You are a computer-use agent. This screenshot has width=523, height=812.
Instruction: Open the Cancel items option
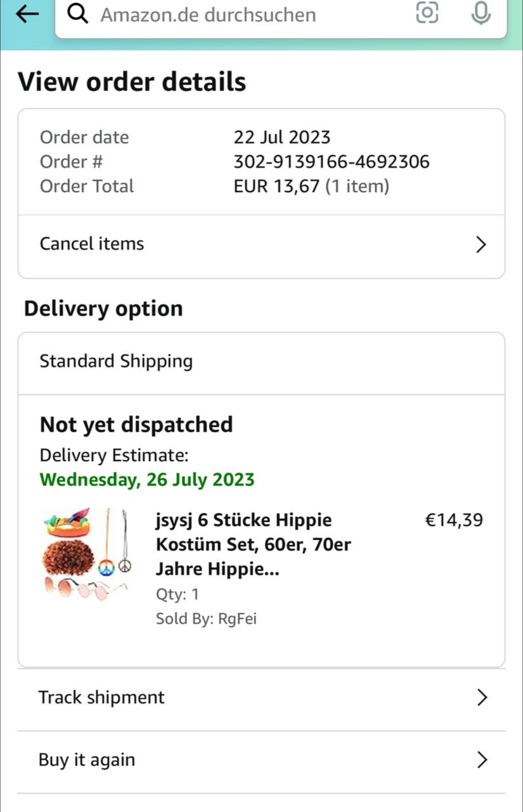click(92, 244)
